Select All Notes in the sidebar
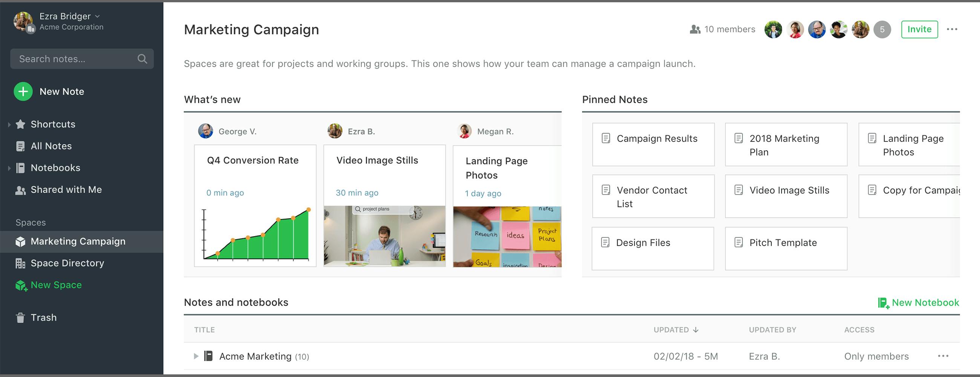The width and height of the screenshot is (980, 377). pos(51,146)
